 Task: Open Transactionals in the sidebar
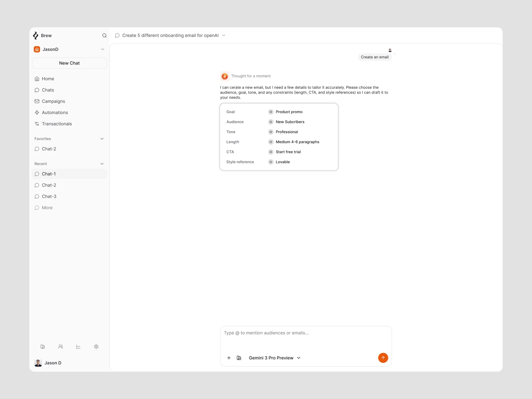click(69, 124)
